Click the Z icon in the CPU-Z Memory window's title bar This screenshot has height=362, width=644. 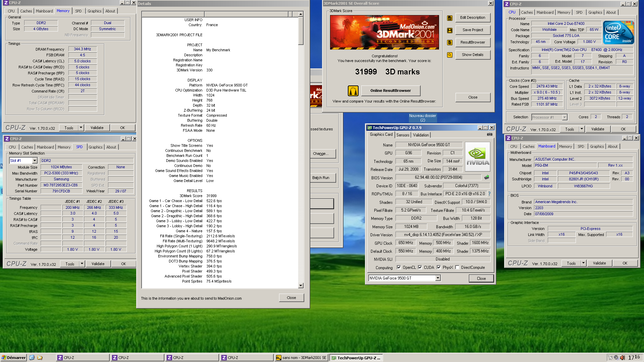pos(6,3)
